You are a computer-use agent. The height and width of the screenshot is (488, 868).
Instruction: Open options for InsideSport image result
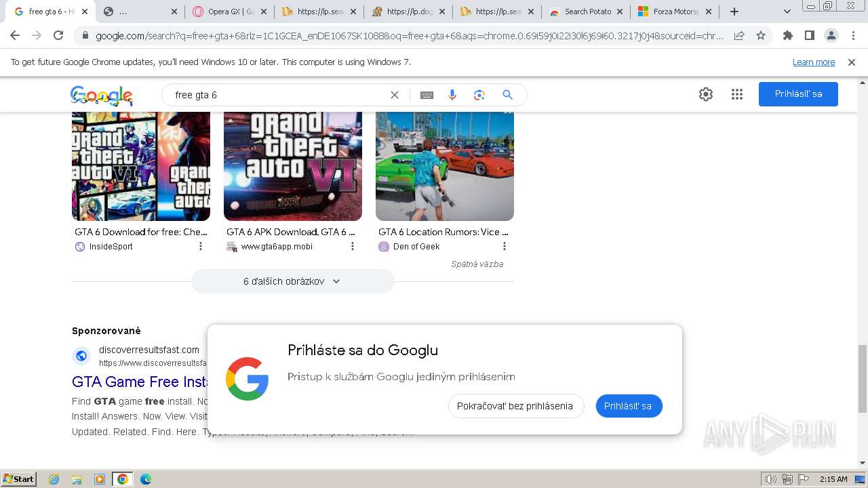point(201,247)
